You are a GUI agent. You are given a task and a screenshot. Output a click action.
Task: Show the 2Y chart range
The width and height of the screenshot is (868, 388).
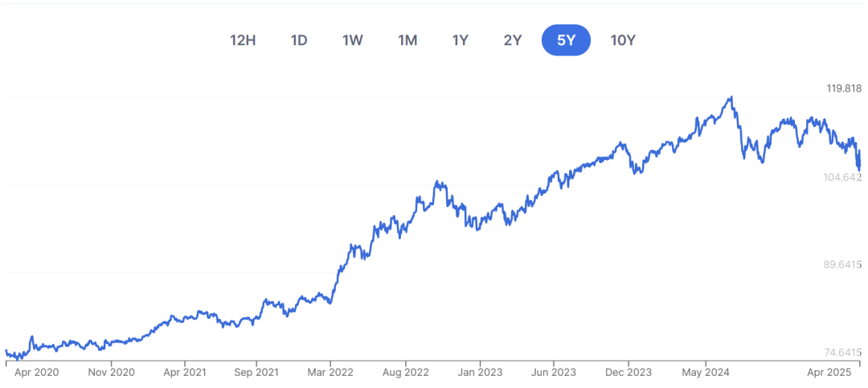tap(513, 40)
